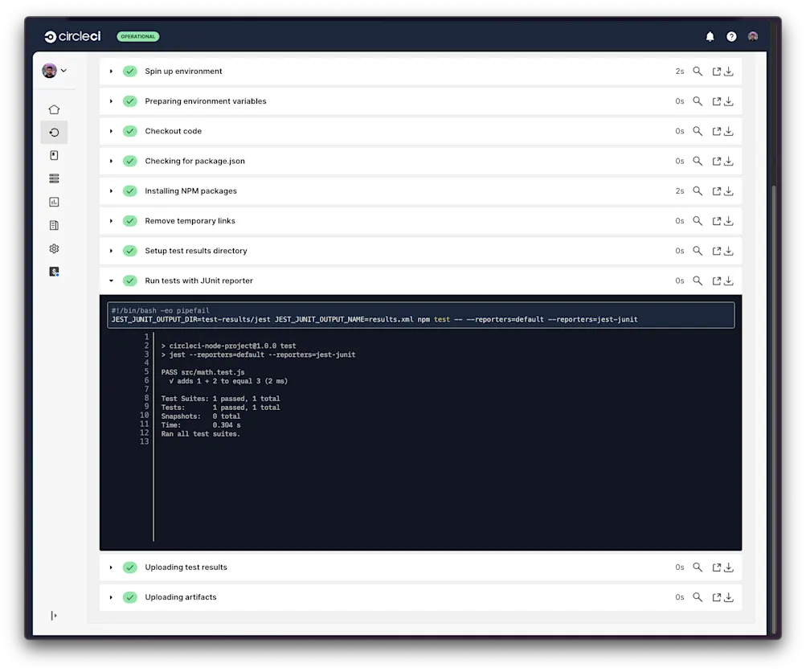The height and width of the screenshot is (672, 806).
Task: Open the Projects icon in the sidebar
Action: pyautogui.click(x=54, y=154)
